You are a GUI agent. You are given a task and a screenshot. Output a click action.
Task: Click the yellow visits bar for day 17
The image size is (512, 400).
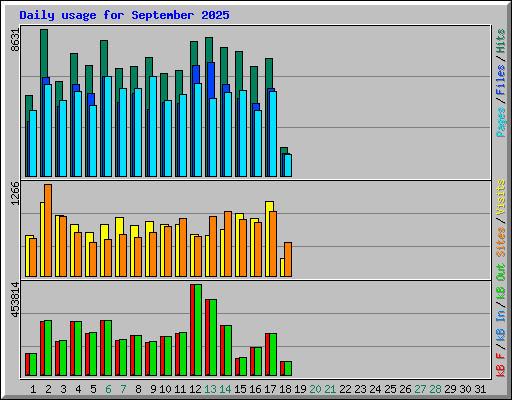click(x=268, y=239)
